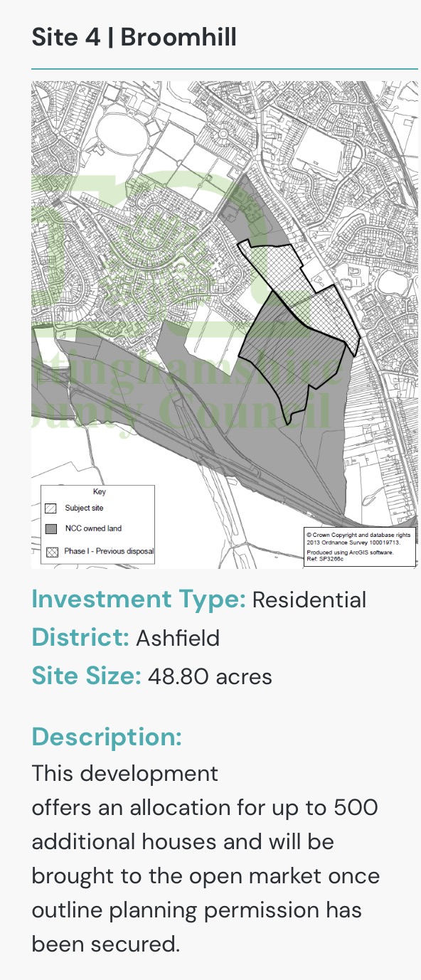Click the NCC owned land grey swatch
Viewport: 421px width, 980px height.
tap(51, 529)
